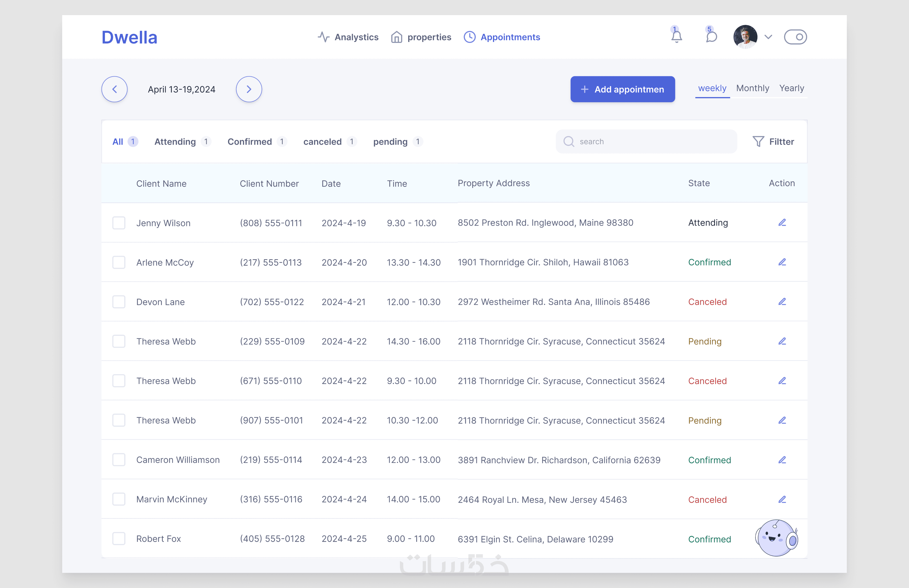Click the Filtter funnel icon

pos(758,142)
